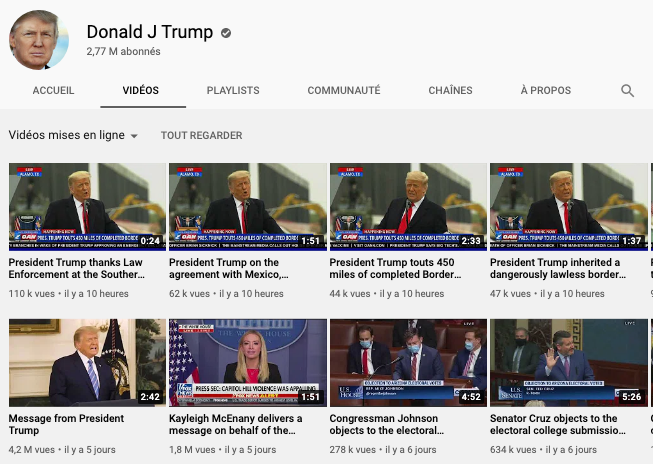Click the channel search magnifier icon
Viewport: 653px width, 464px height.
pos(627,90)
